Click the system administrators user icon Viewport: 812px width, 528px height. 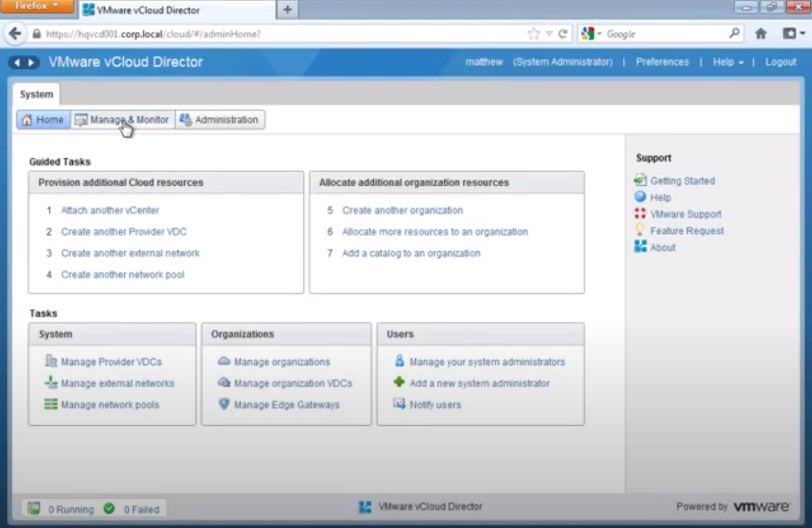(400, 361)
